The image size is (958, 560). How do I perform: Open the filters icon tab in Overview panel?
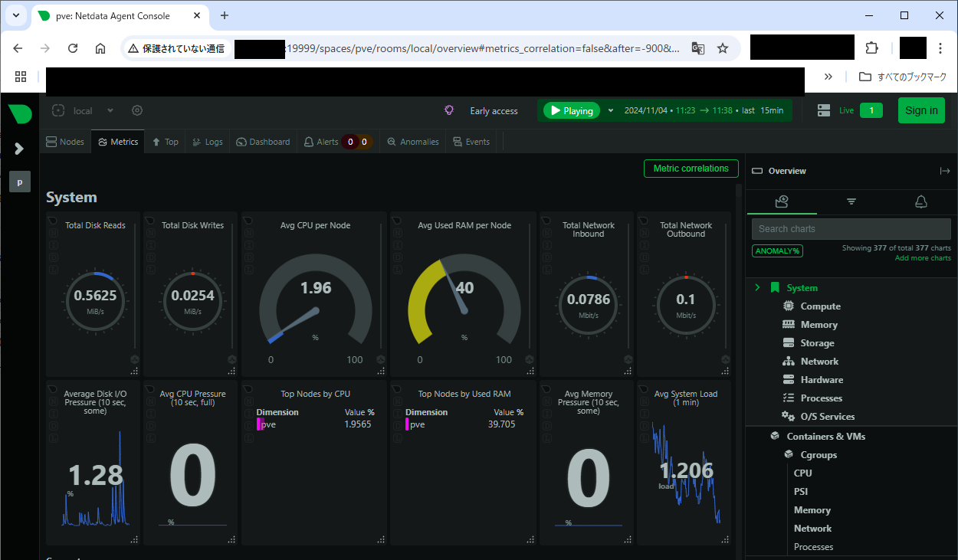click(x=851, y=201)
